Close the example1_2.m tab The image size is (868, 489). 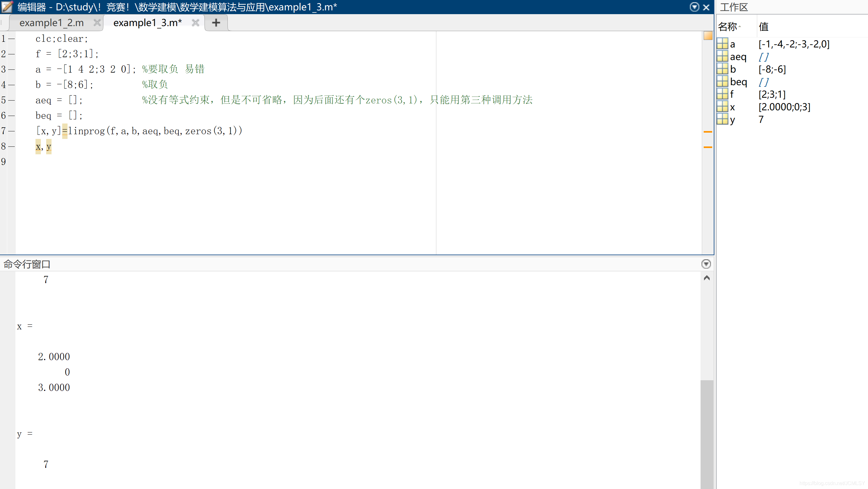97,23
